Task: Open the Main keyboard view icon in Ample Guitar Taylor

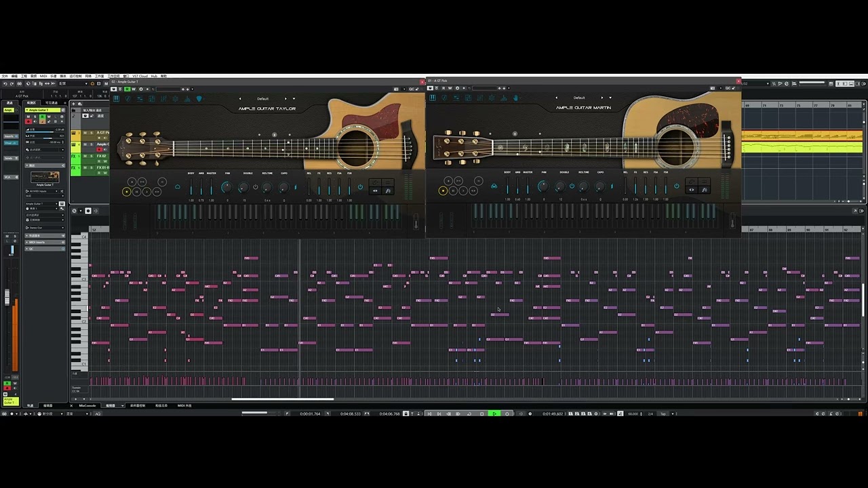Action: click(x=116, y=99)
